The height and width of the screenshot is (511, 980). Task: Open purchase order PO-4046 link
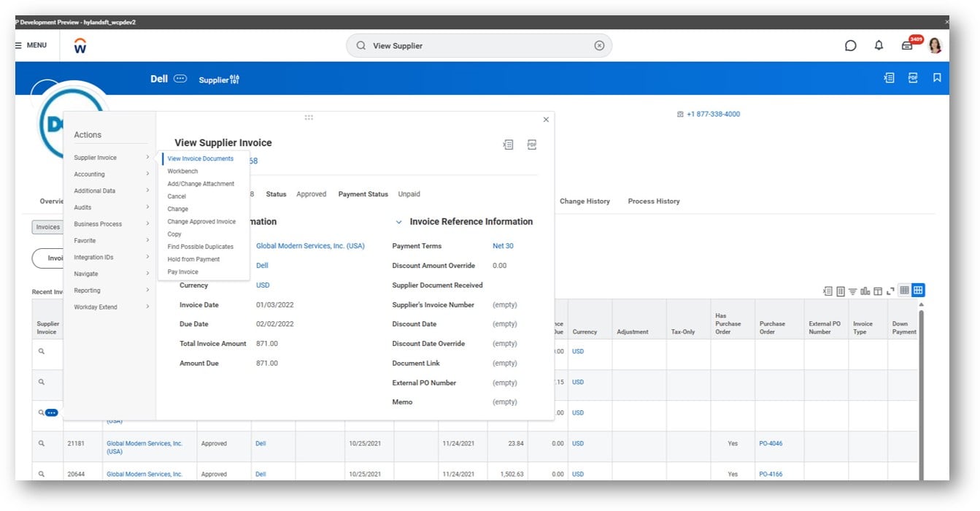[x=771, y=443]
